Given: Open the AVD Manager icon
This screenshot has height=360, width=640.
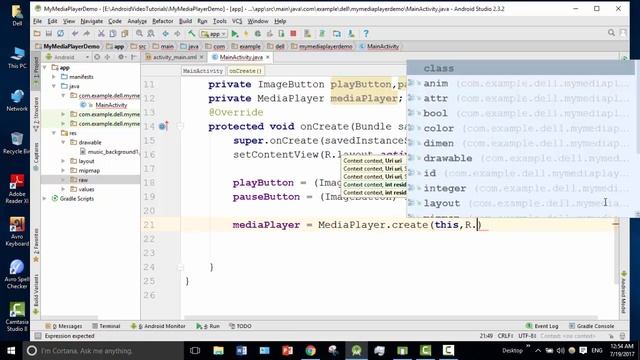Looking at the screenshot, I should click(x=307, y=34).
